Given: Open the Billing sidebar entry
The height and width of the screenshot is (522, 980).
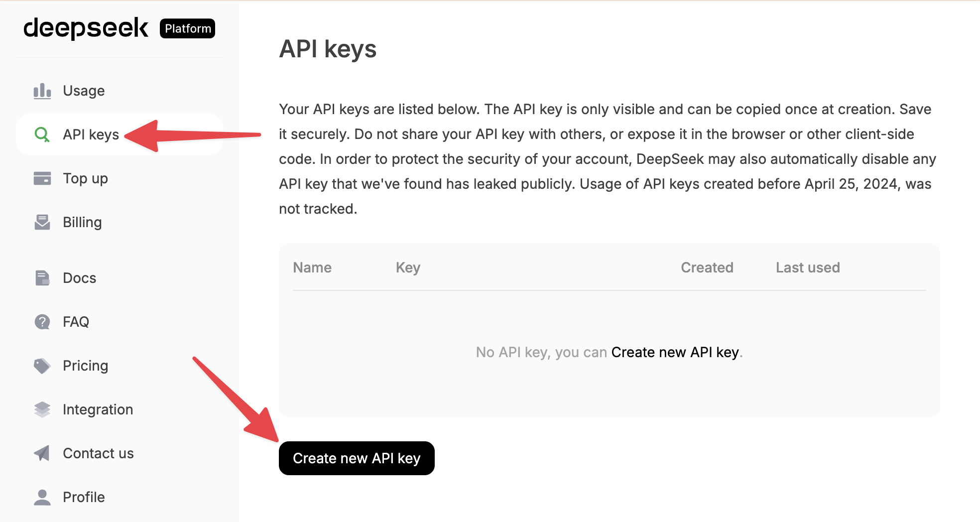Looking at the screenshot, I should (82, 222).
